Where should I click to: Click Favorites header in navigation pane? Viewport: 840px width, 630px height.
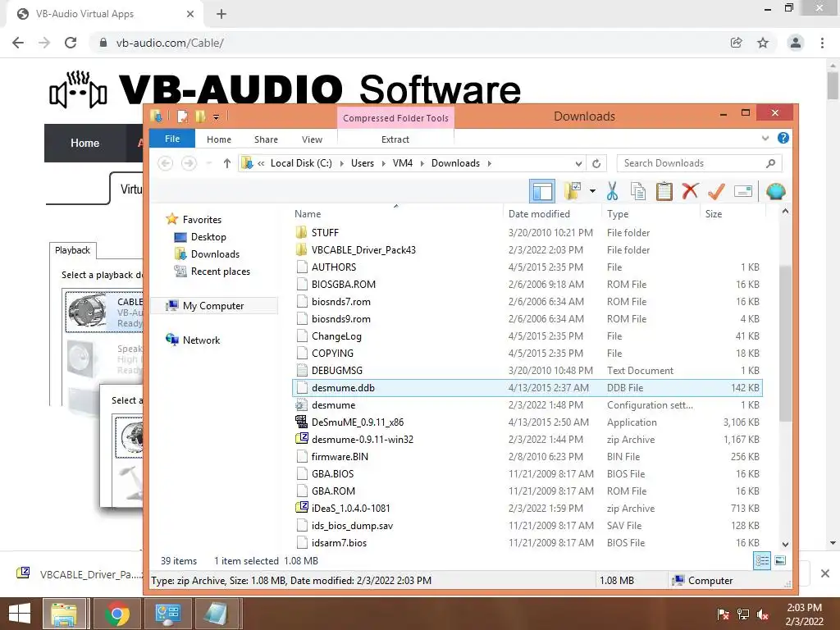pos(202,220)
